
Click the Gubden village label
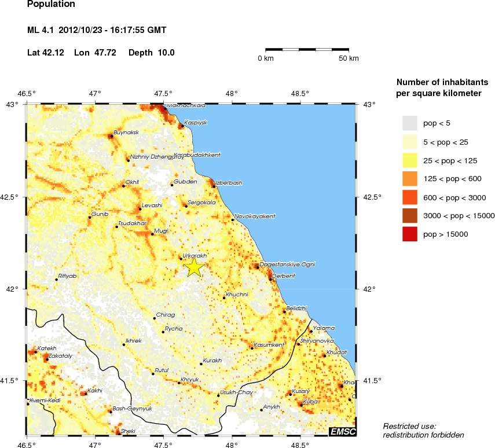tap(185, 182)
